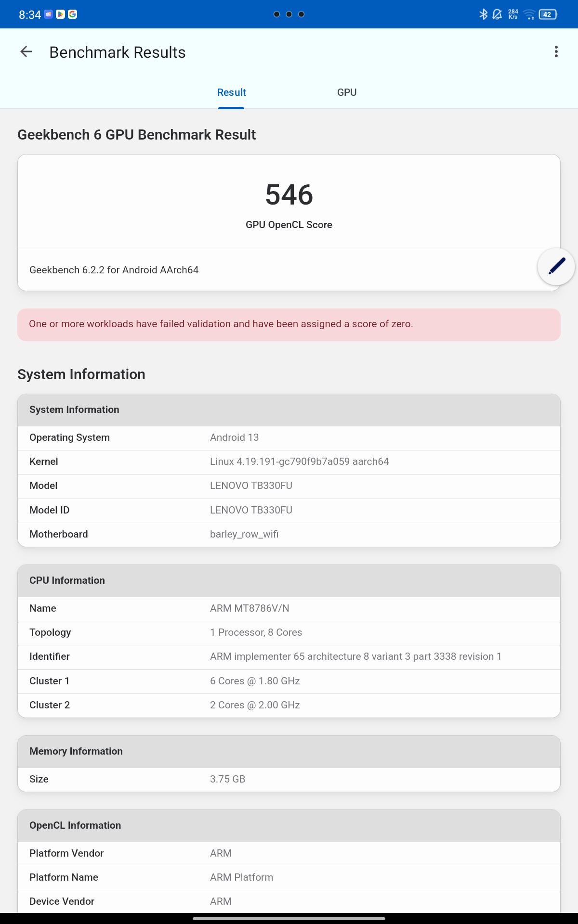Tap the YouTube notification icon
This screenshot has height=924, width=578.
[60, 14]
